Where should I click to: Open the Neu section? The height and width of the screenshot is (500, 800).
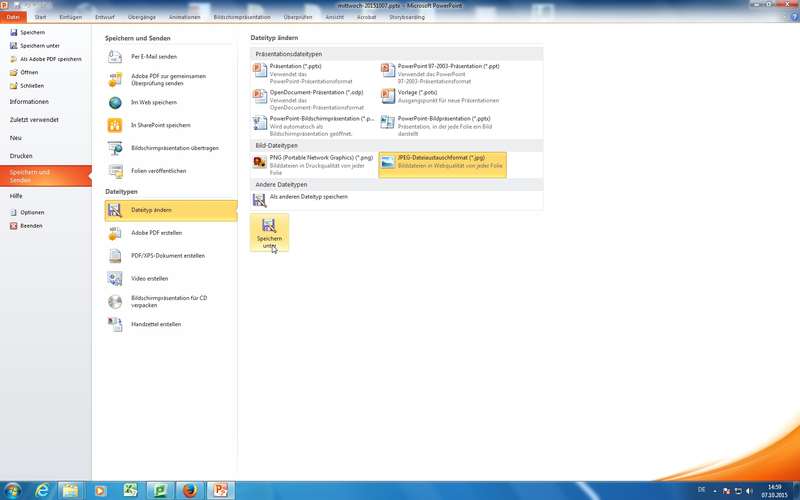pyautogui.click(x=16, y=138)
